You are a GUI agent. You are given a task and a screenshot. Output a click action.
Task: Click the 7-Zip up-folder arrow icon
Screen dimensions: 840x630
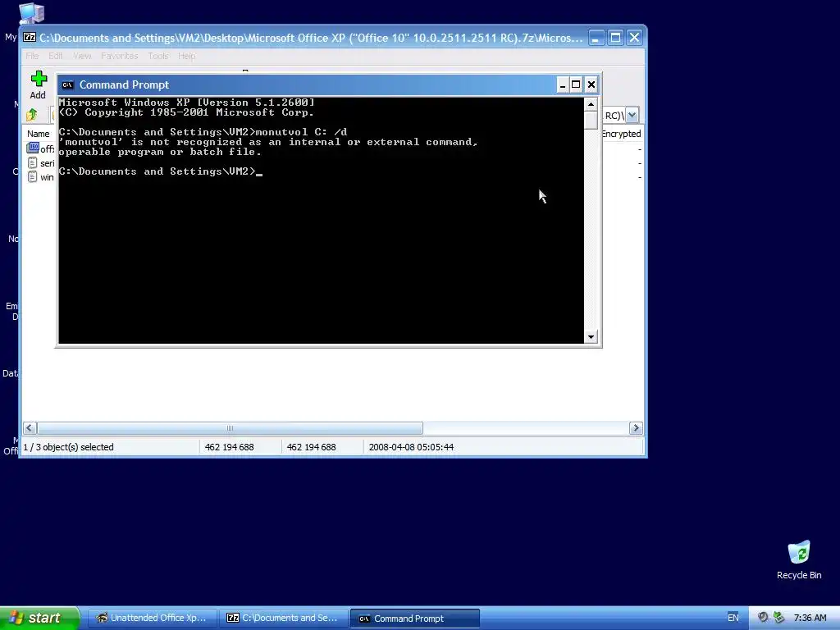(32, 115)
